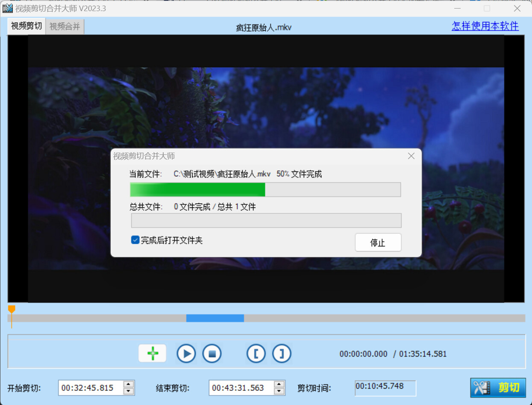
Task: Click the main window title 视频剪切合并大师 V2023.3
Action: click(61, 9)
